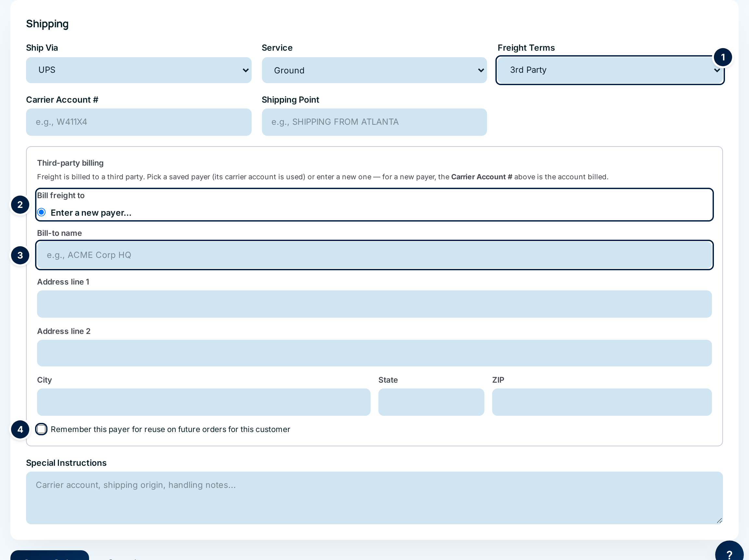Open the Ship Via dropdown
Viewport: 749px width, 560px height.
point(138,70)
